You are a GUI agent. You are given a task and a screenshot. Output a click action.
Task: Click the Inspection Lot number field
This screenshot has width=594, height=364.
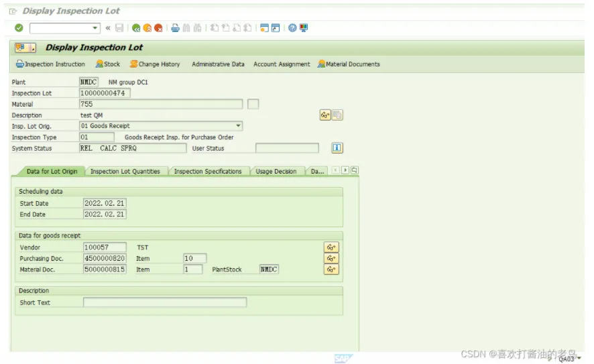click(x=105, y=93)
